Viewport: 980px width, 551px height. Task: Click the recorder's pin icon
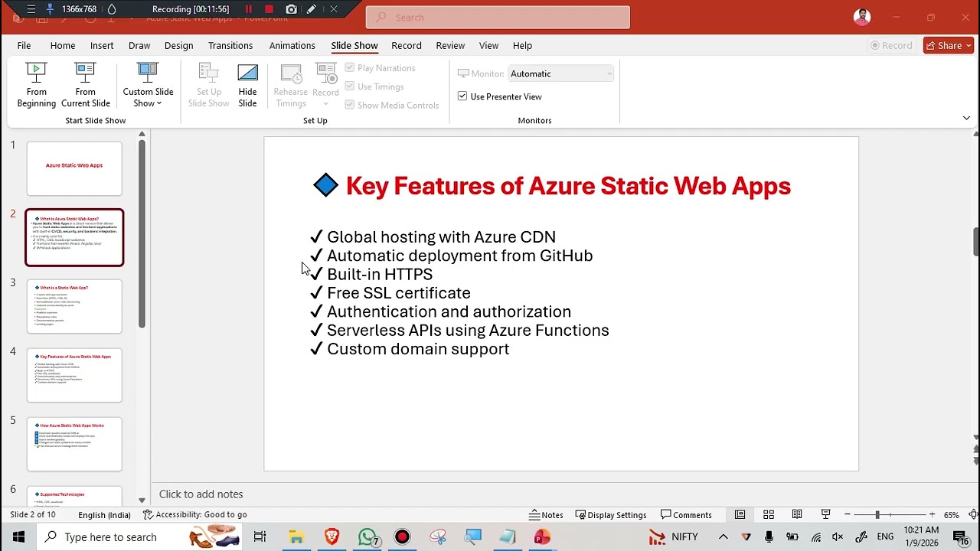point(50,9)
